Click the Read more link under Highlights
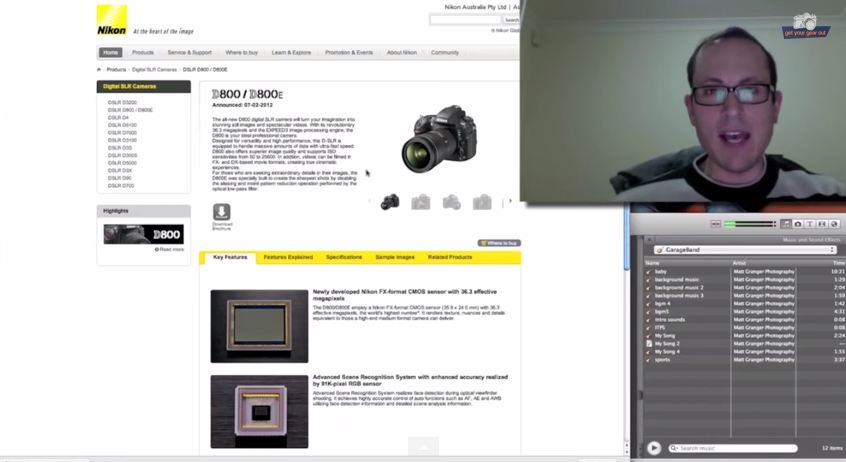 tap(169, 249)
